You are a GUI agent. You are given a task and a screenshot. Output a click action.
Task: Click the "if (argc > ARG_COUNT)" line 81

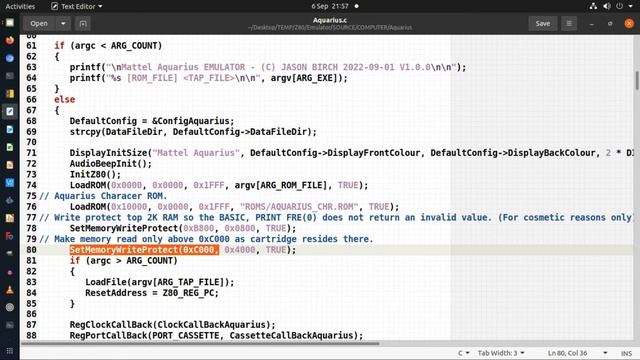124,260
